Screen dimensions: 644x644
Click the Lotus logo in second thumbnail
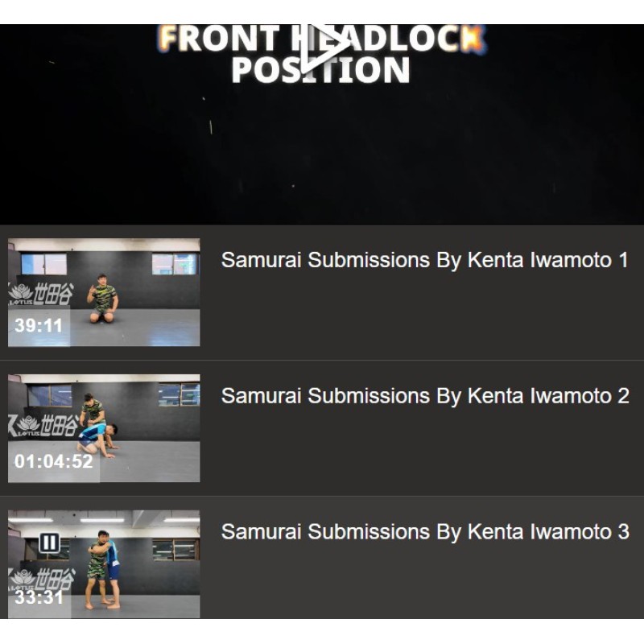click(x=43, y=426)
